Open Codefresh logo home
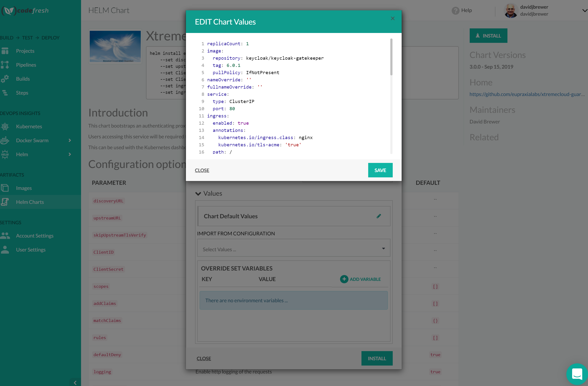Screen dimensions: 588x386 click(25, 11)
